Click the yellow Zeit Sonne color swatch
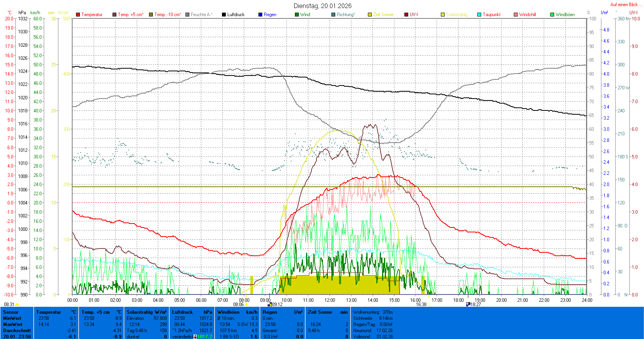The height and width of the screenshot is (339, 644). tap(370, 15)
